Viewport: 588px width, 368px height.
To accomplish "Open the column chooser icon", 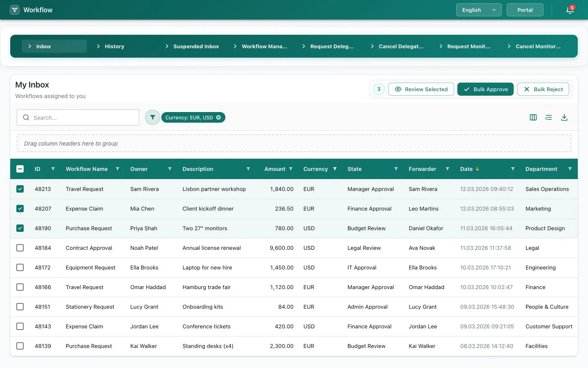I will click(x=533, y=117).
